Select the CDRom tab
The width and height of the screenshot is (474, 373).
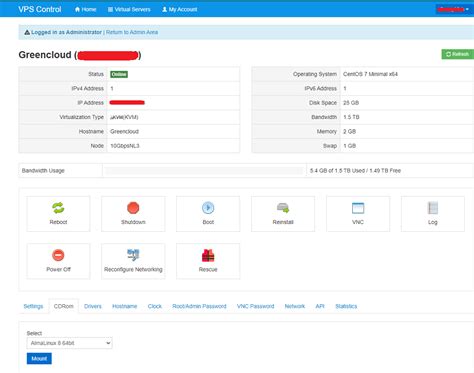tap(64, 306)
